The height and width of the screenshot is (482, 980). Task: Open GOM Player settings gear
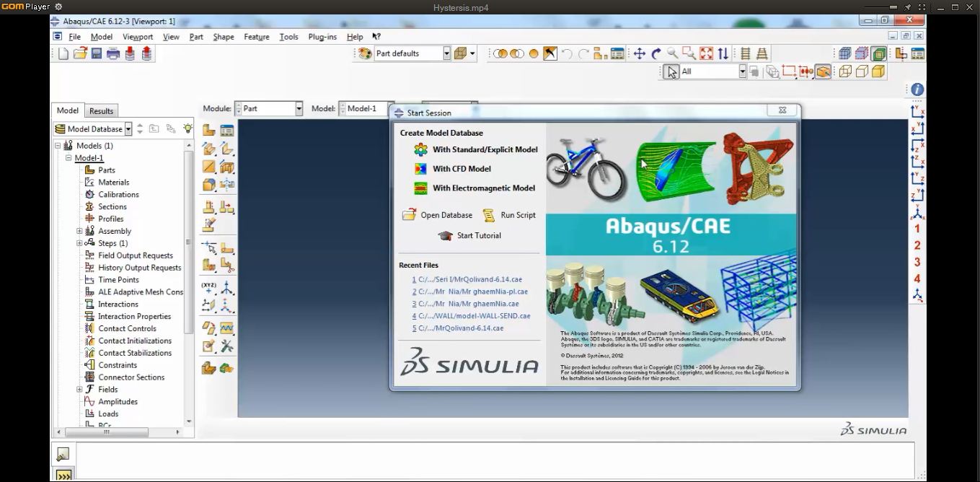click(x=59, y=6)
